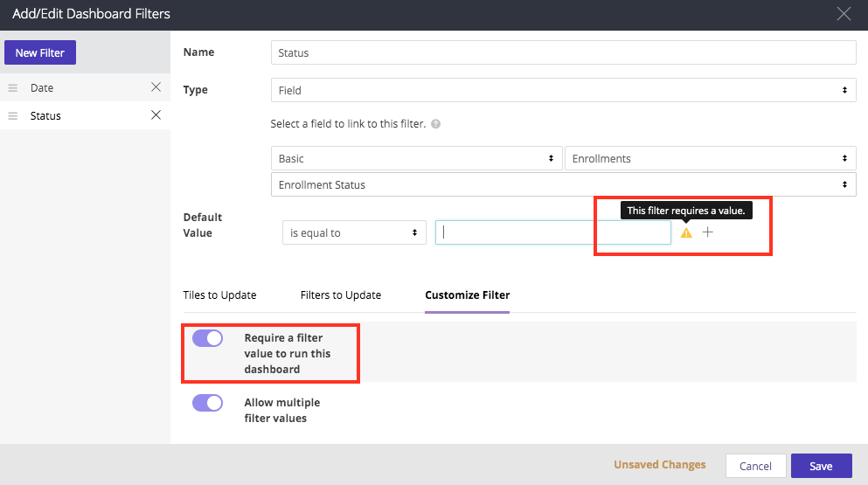Toggle Require a filter value switch
The height and width of the screenshot is (485, 868).
coord(208,338)
